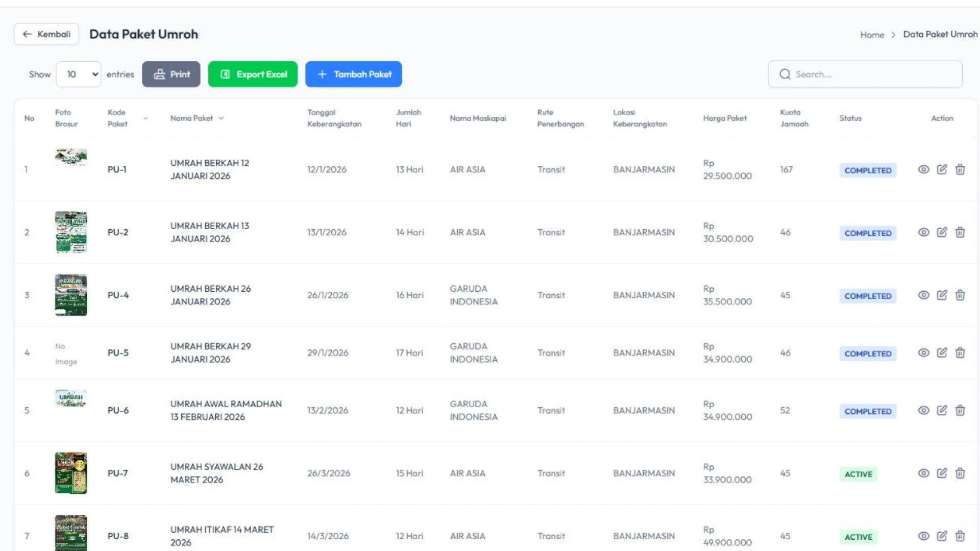Screen dimensions: 980x551
Task: Sort by the Nama Paket column chevron
Action: (221, 118)
